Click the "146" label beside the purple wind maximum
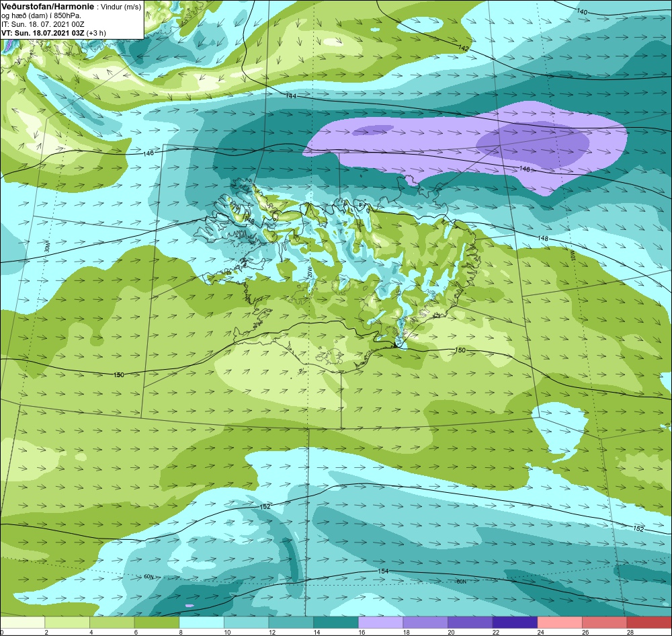The height and width of the screenshot is (636, 672). [x=525, y=169]
